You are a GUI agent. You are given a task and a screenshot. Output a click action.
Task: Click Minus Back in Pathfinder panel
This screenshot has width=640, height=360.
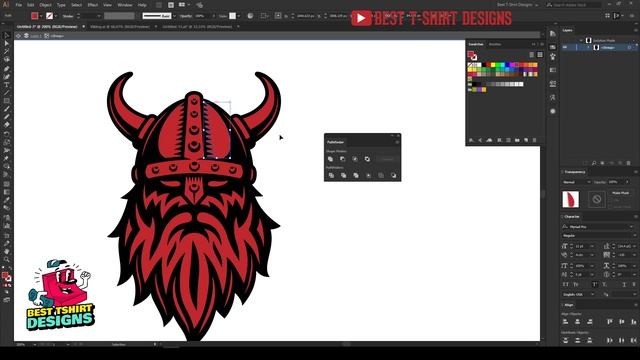pyautogui.click(x=393, y=176)
